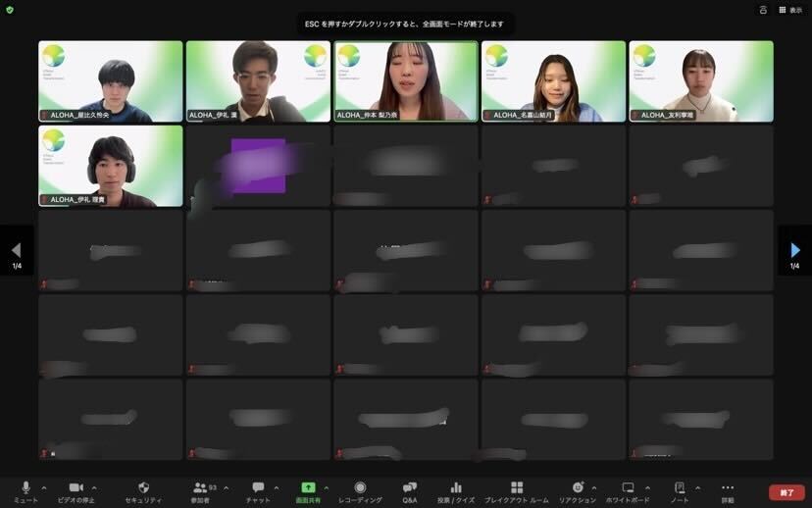Click the green Share Screen (画面共有) icon

(308, 487)
